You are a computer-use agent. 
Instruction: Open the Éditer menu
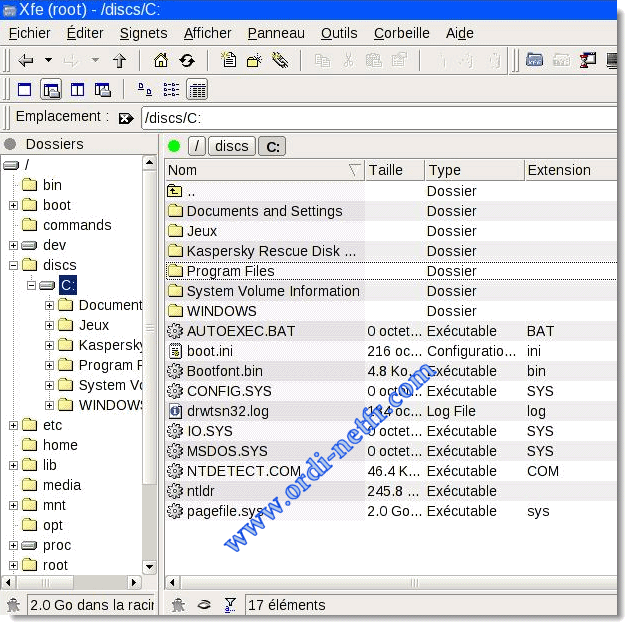pos(85,33)
